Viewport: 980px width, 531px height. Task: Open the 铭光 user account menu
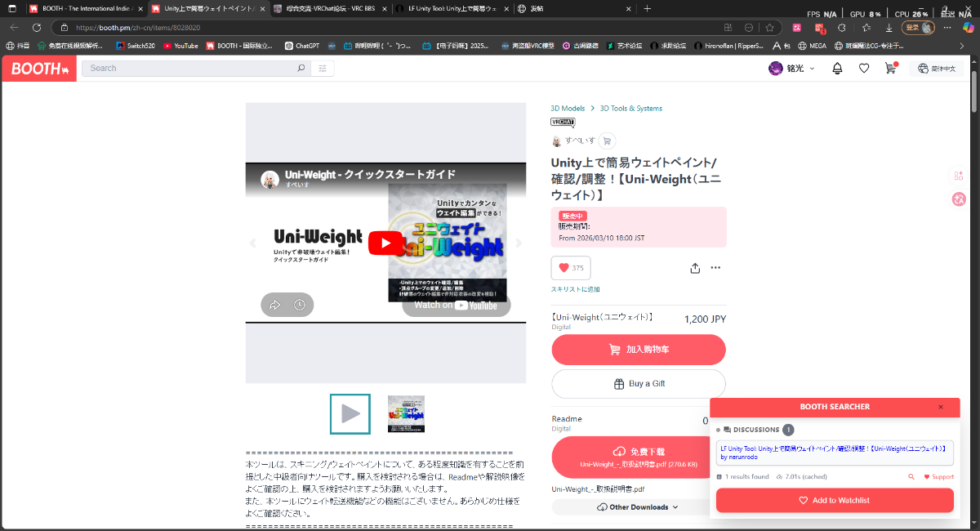coord(791,69)
